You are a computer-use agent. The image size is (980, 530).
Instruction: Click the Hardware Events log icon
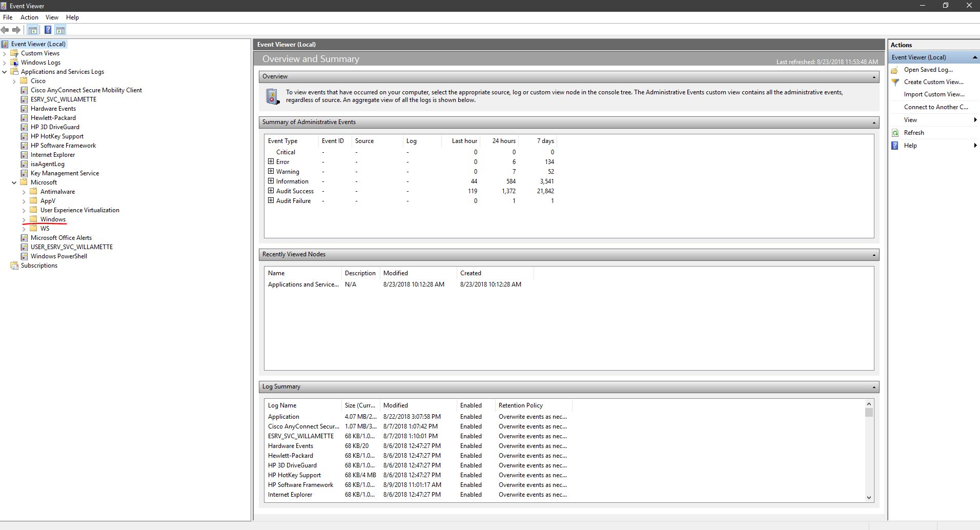[x=24, y=109]
